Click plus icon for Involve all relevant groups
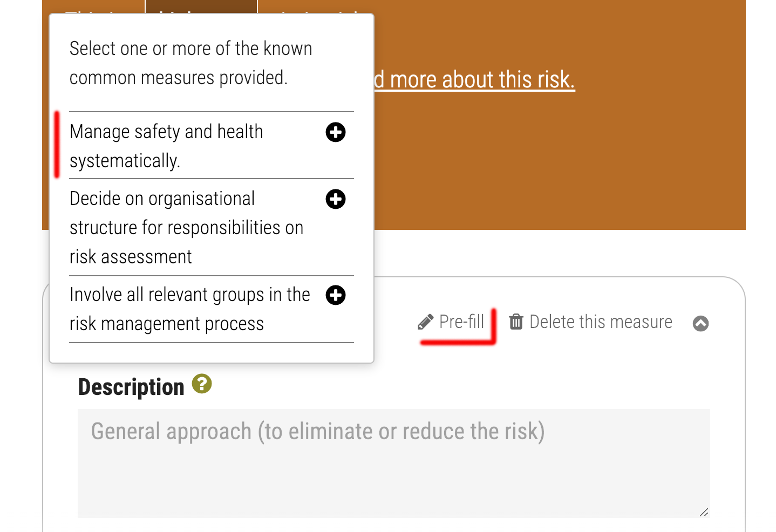Screen dimensions: 776x532 [336, 295]
